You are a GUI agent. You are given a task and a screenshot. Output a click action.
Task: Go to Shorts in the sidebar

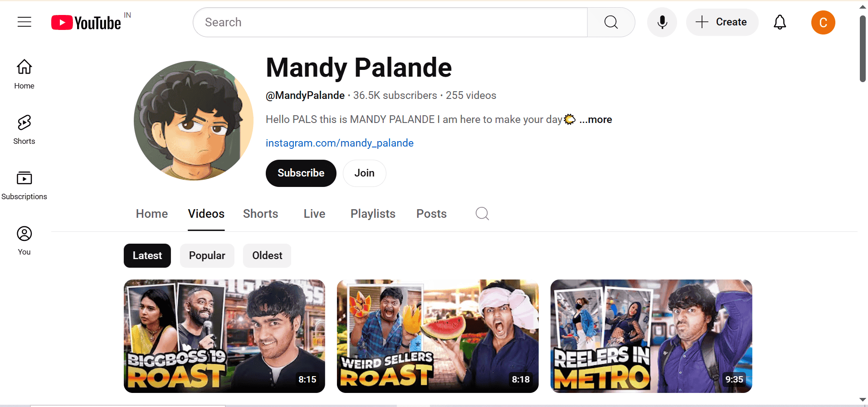(x=24, y=129)
